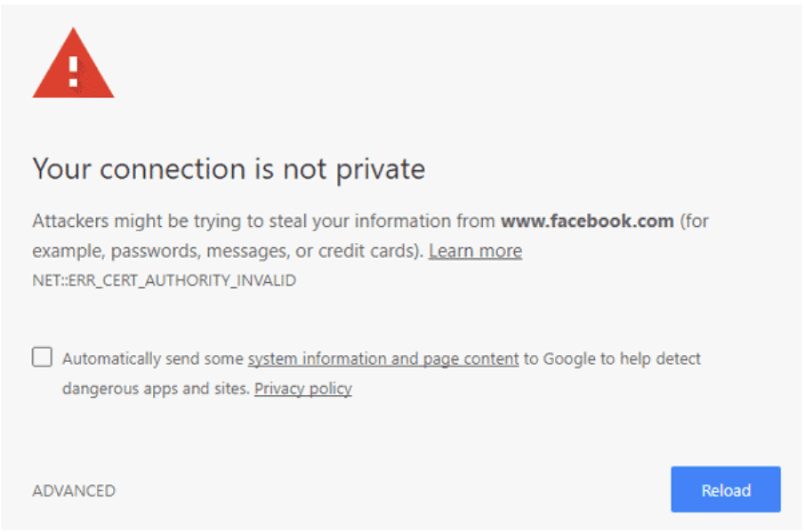This screenshot has height=532, width=804.
Task: Expand the ADVANCED section
Action: click(74, 491)
